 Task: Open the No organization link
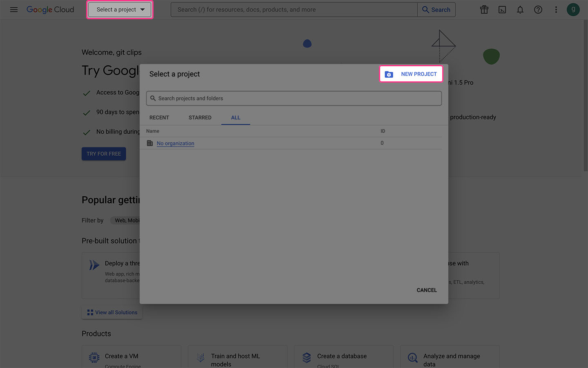(x=175, y=143)
